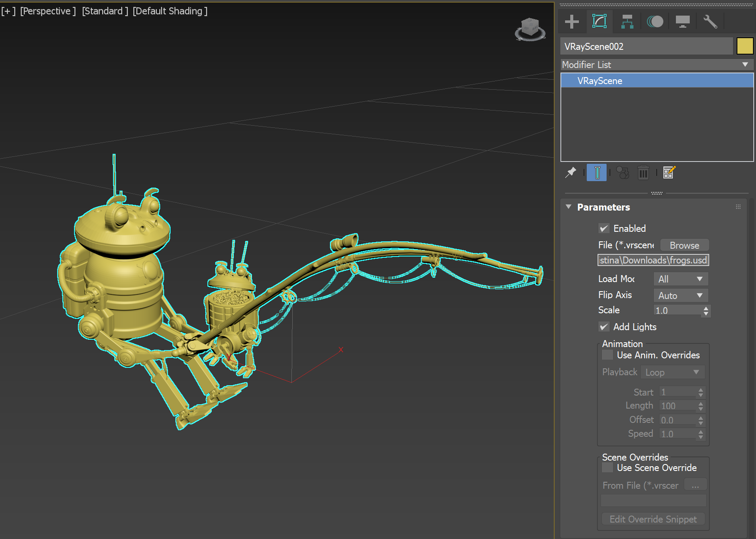Viewport: 756px width, 539px height.
Task: Open the Create command panel
Action: click(x=572, y=22)
